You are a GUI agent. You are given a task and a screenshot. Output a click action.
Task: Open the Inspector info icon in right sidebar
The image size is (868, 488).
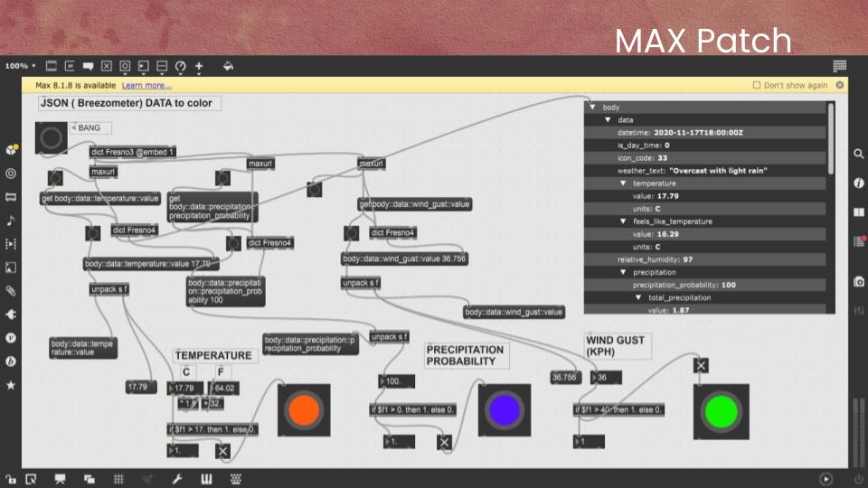[x=858, y=183]
